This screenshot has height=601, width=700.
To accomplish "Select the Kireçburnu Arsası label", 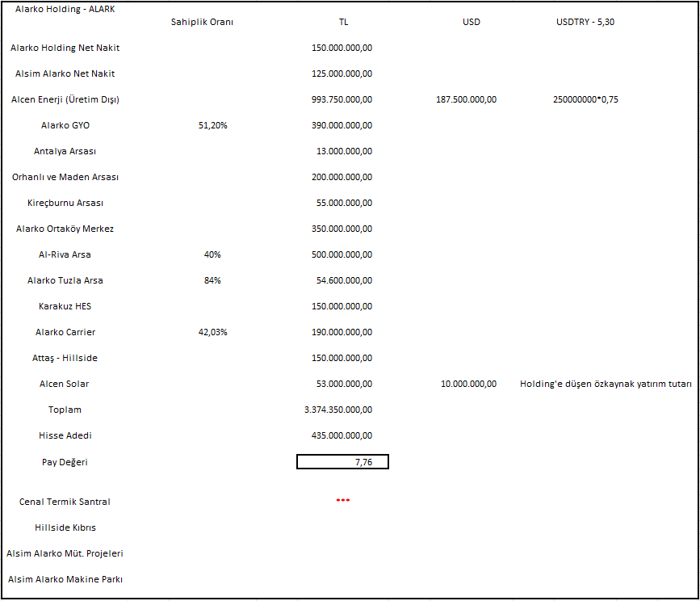I will (x=65, y=204).
